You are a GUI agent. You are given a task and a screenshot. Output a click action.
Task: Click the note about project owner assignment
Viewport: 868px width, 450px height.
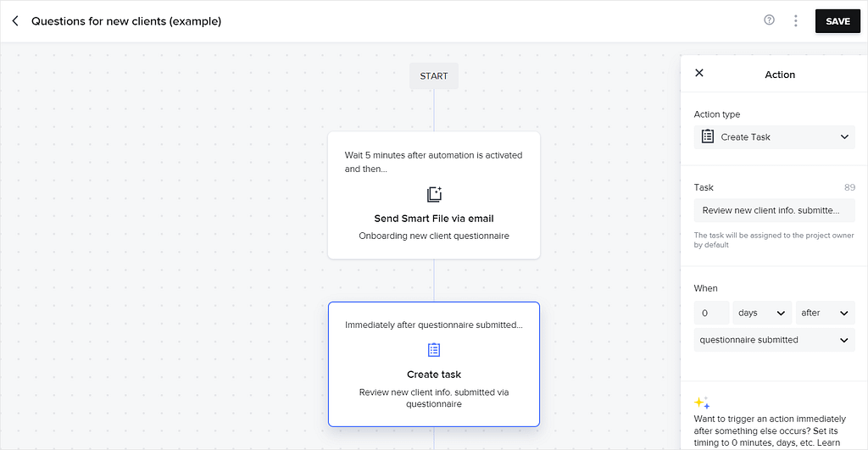774,240
